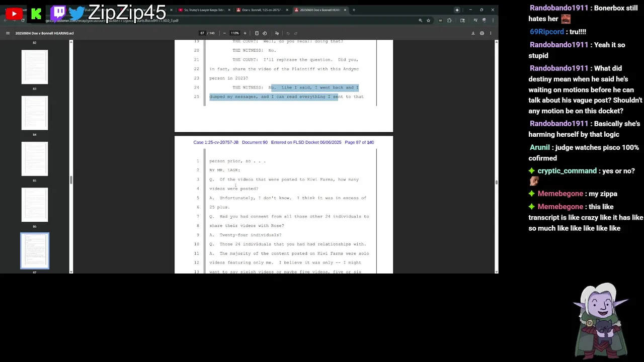Click the browser zoom magnifier icon
Screen dimensions: 644x362
421,21
